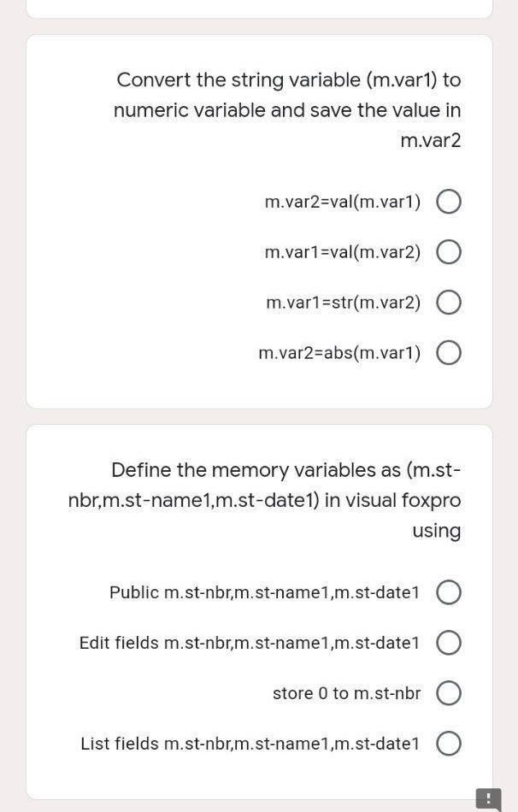The image size is (518, 812).
Task: Click the label text m.var1=val(m.var2)
Action: tap(342, 252)
